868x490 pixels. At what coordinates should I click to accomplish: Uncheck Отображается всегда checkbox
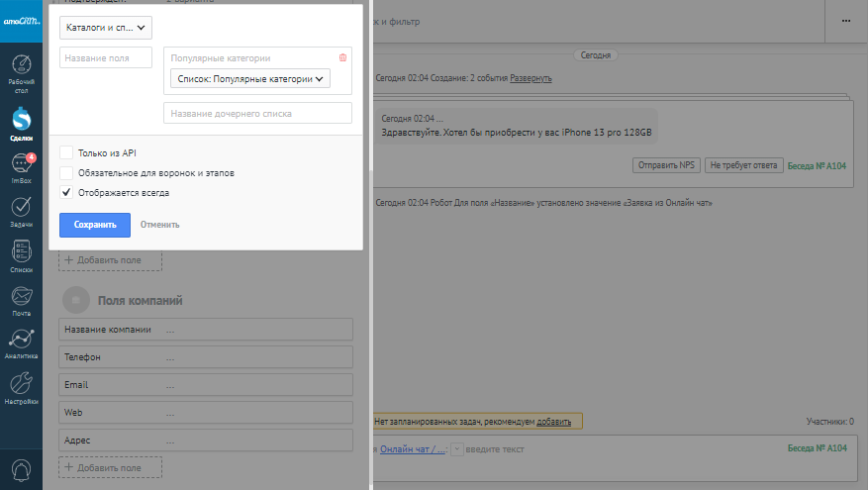66,192
